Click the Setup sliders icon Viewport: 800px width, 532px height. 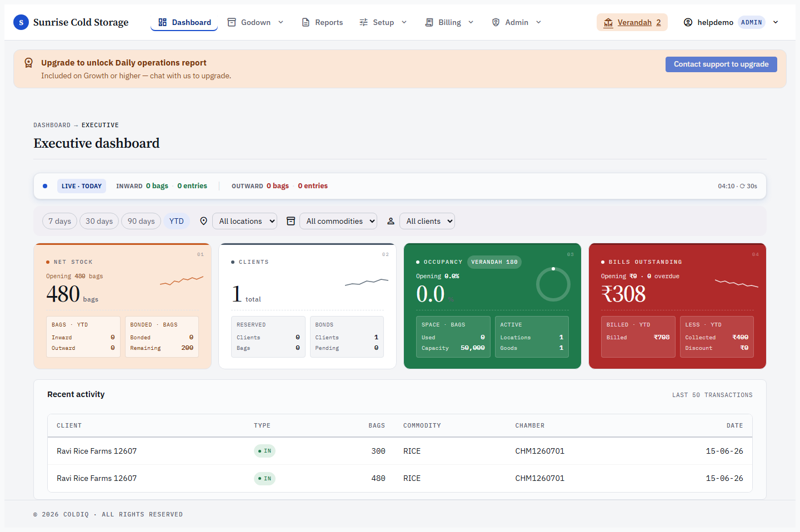[363, 22]
